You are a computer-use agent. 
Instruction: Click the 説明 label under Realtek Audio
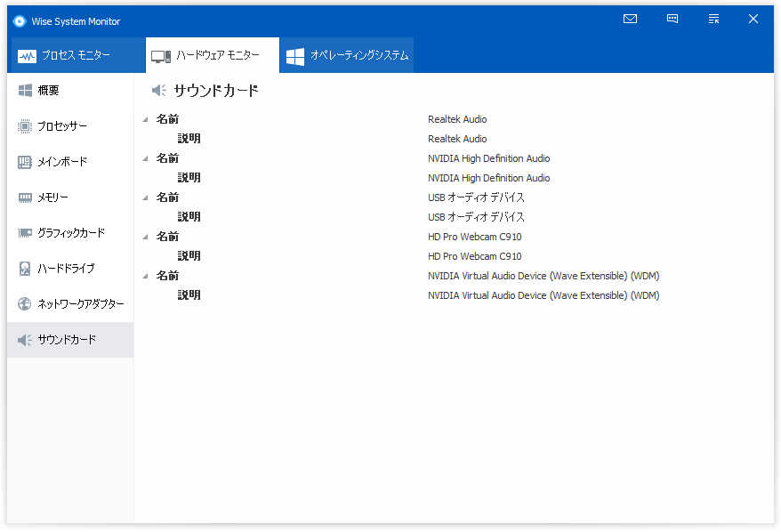pyautogui.click(x=189, y=139)
